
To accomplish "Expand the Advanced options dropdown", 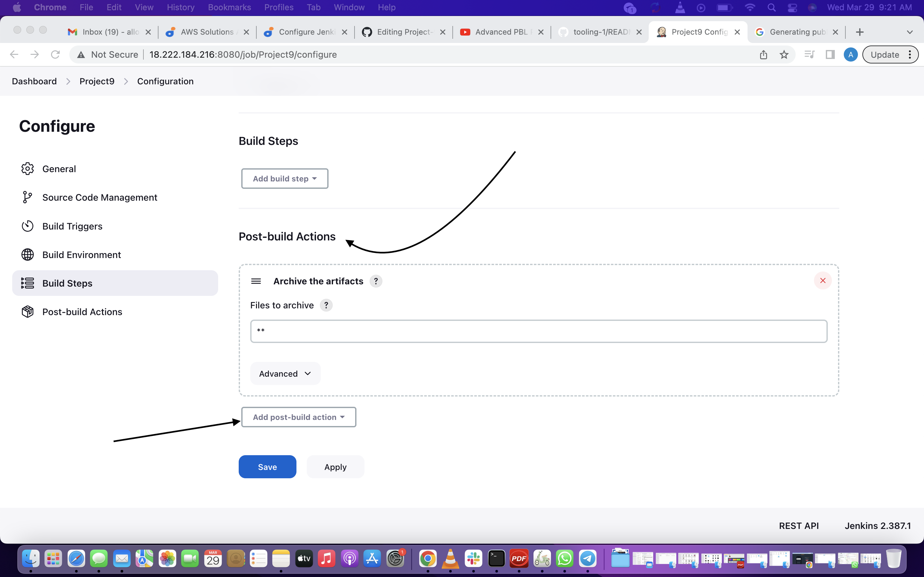I will [285, 373].
